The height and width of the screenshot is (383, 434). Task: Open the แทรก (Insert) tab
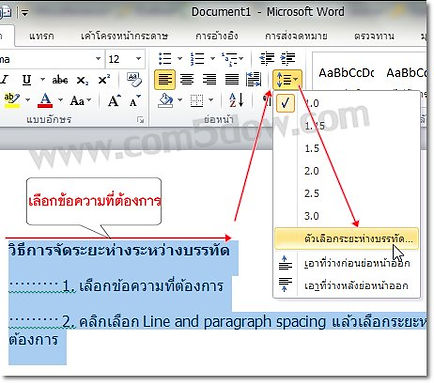(x=41, y=35)
